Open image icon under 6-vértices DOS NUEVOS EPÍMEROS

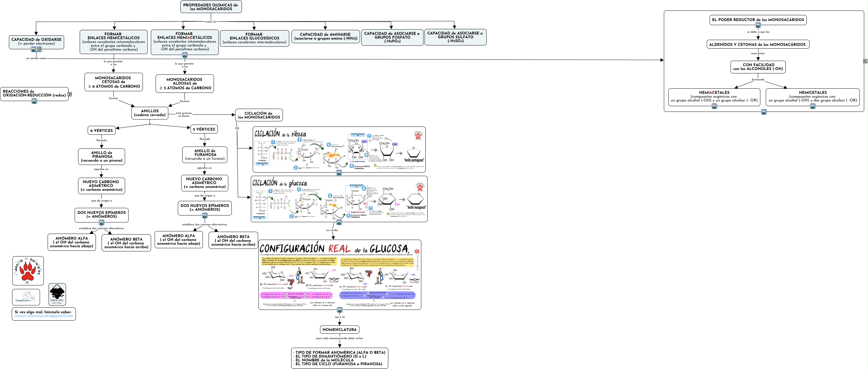[101, 222]
